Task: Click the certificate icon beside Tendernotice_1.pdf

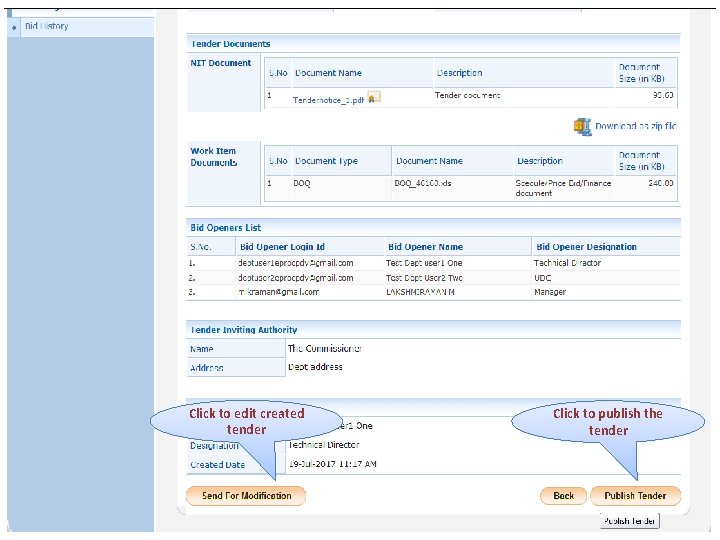Action: tap(374, 97)
